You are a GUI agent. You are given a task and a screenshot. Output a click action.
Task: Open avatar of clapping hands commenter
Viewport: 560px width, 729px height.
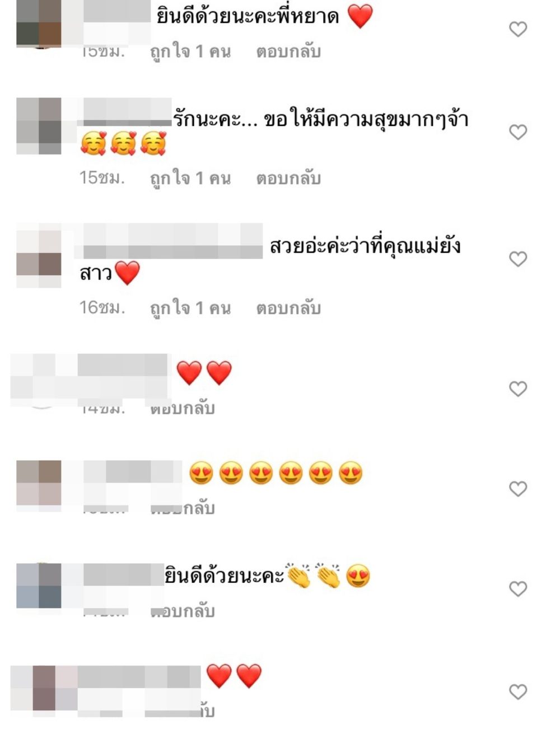click(39, 586)
